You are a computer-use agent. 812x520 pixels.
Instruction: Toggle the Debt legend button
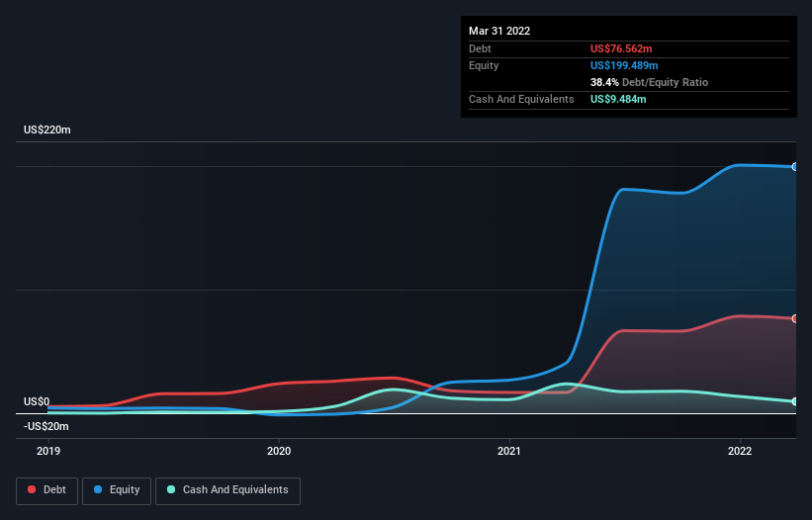pos(46,490)
